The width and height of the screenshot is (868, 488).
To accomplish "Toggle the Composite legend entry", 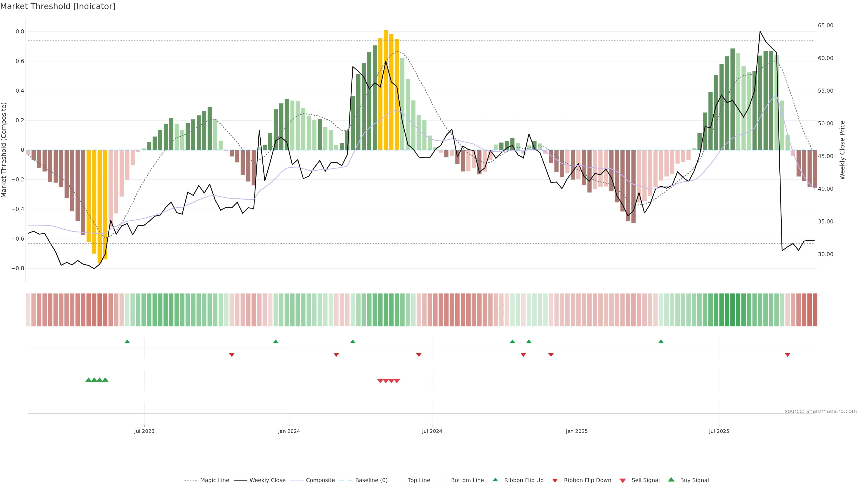I will 320,480.
